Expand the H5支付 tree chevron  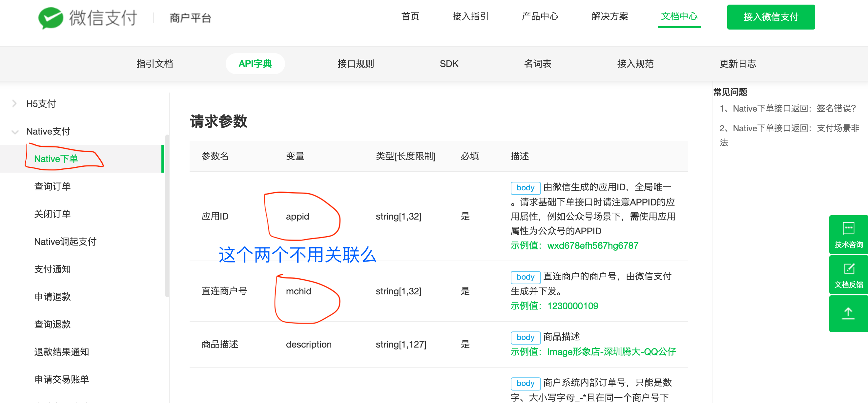tap(14, 103)
